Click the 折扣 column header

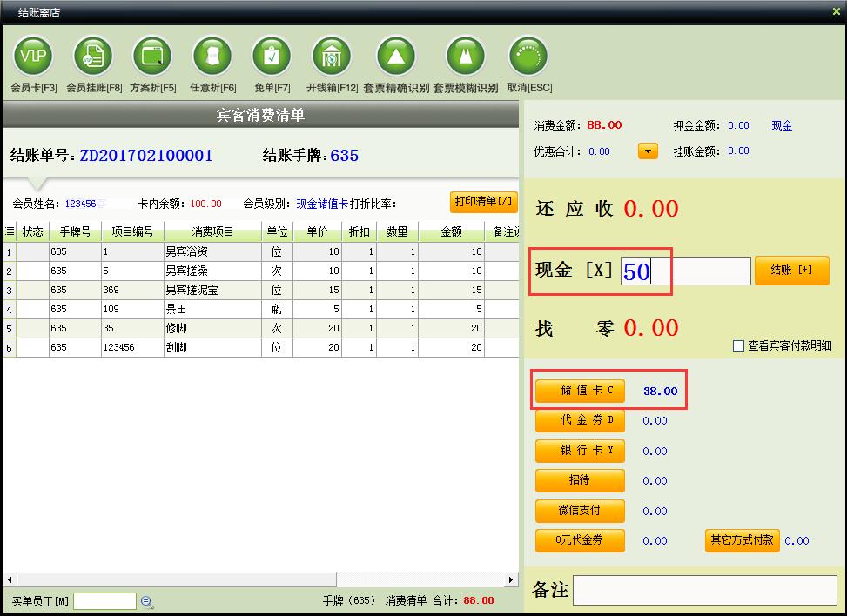click(x=360, y=231)
